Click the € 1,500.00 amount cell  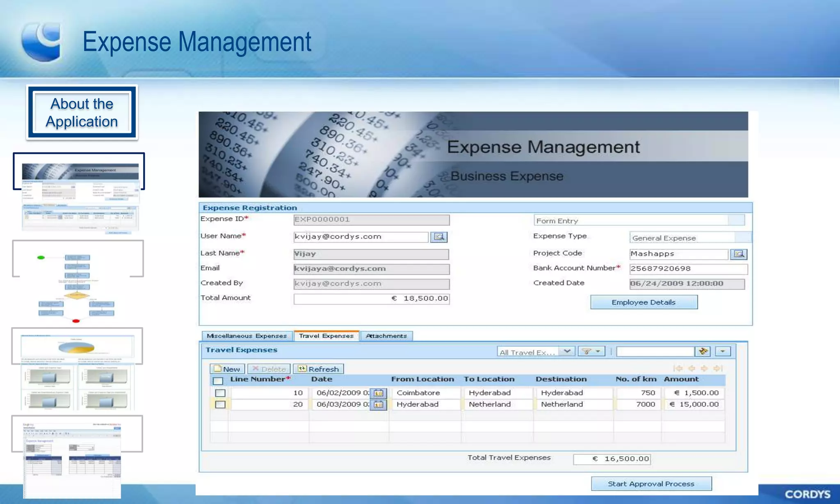click(x=694, y=393)
